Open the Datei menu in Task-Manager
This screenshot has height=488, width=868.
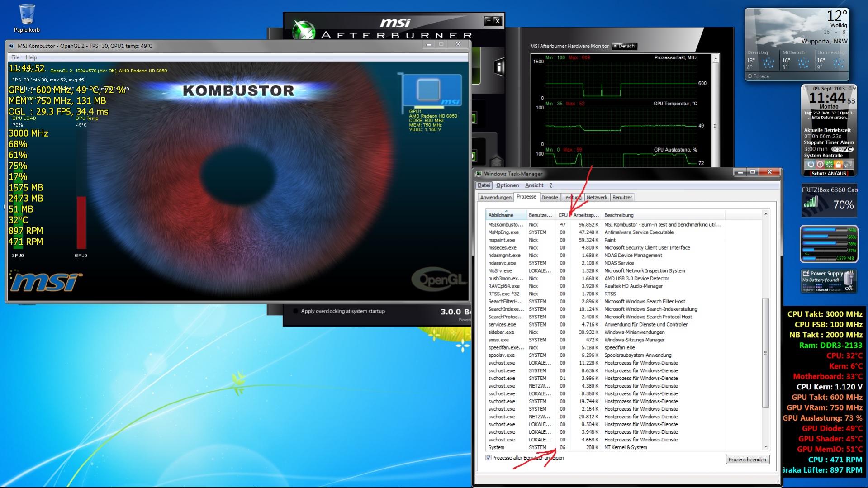[x=484, y=185]
